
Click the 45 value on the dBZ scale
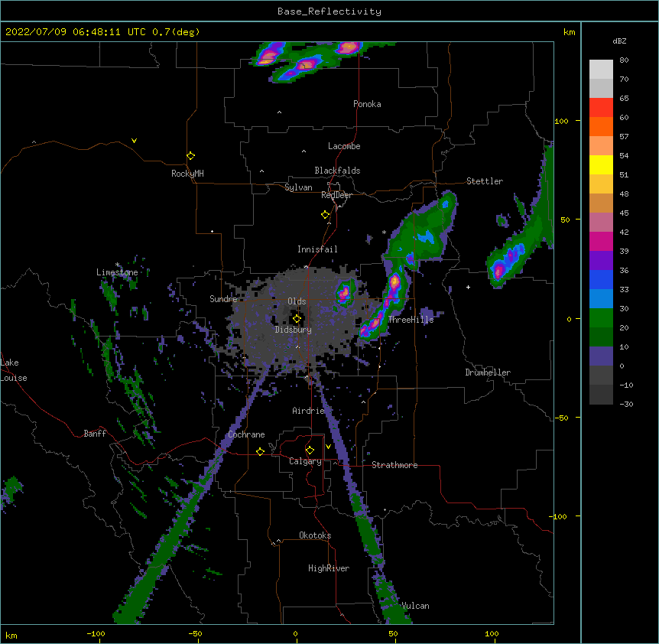coord(624,213)
